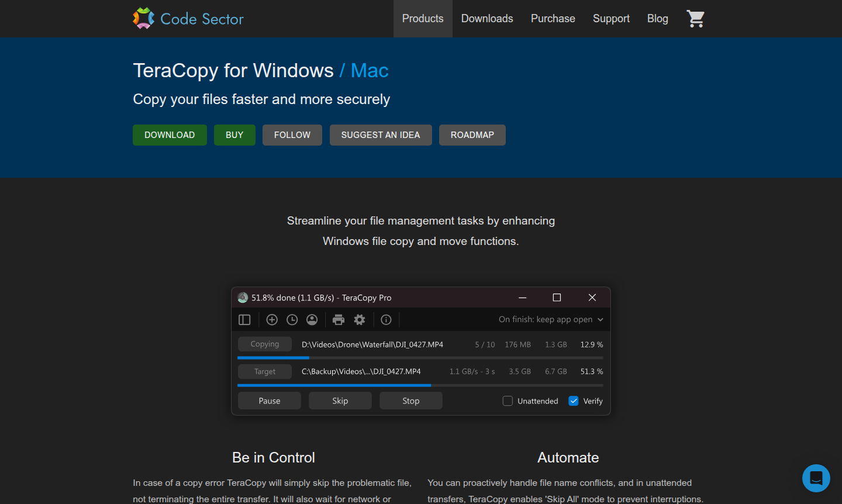
Task: Open the Products menu
Action: pyautogui.click(x=423, y=19)
